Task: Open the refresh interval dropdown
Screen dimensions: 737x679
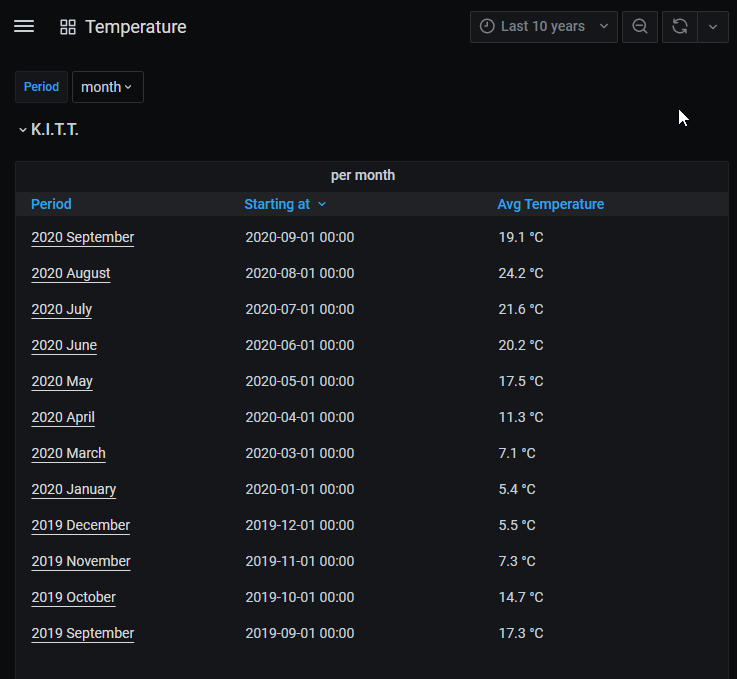Action: [x=713, y=27]
